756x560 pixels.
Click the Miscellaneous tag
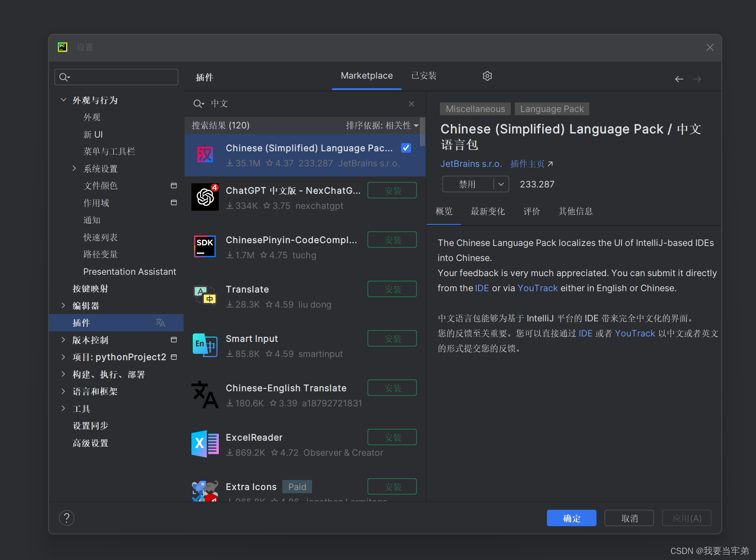click(475, 109)
